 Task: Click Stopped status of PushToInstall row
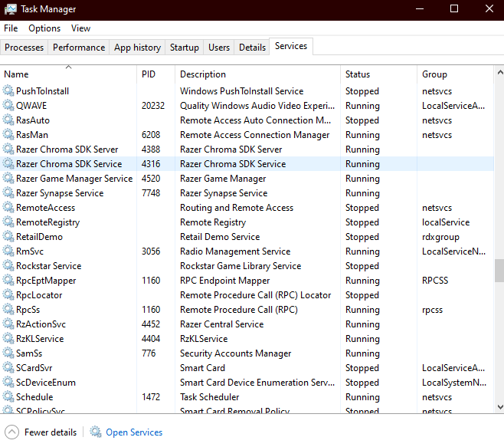pos(362,91)
